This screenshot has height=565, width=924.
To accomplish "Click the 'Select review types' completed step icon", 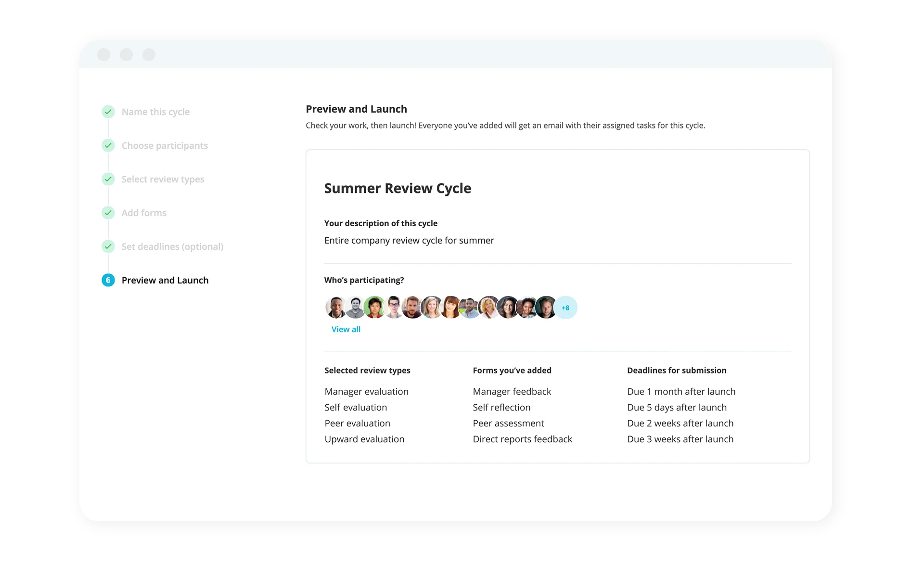I will [x=108, y=179].
